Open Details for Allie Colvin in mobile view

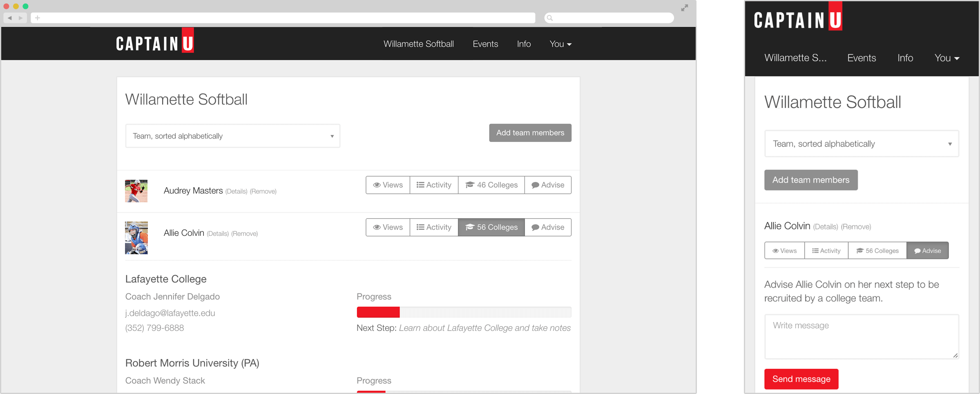(x=826, y=227)
